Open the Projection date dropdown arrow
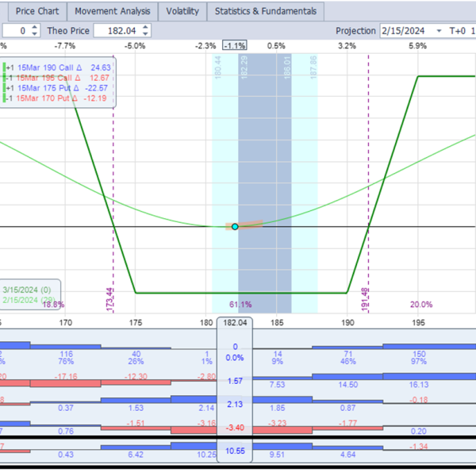Image resolution: width=476 pixels, height=476 pixels. click(x=438, y=31)
